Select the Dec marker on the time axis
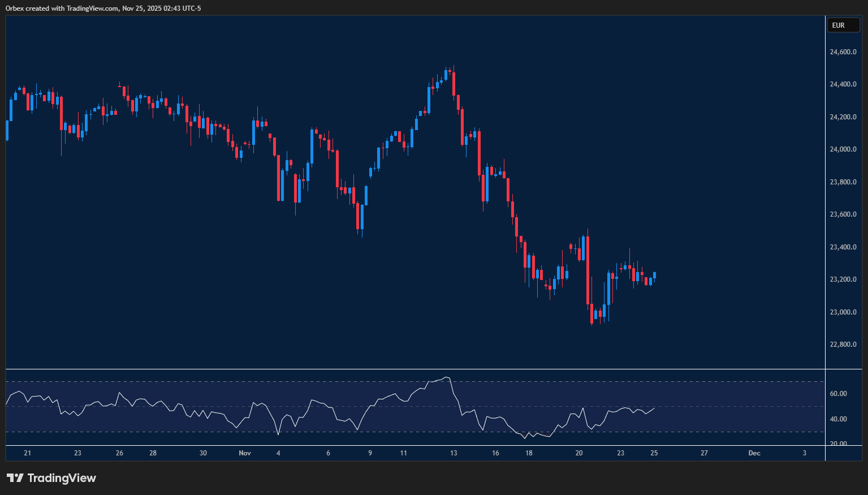 tap(754, 453)
